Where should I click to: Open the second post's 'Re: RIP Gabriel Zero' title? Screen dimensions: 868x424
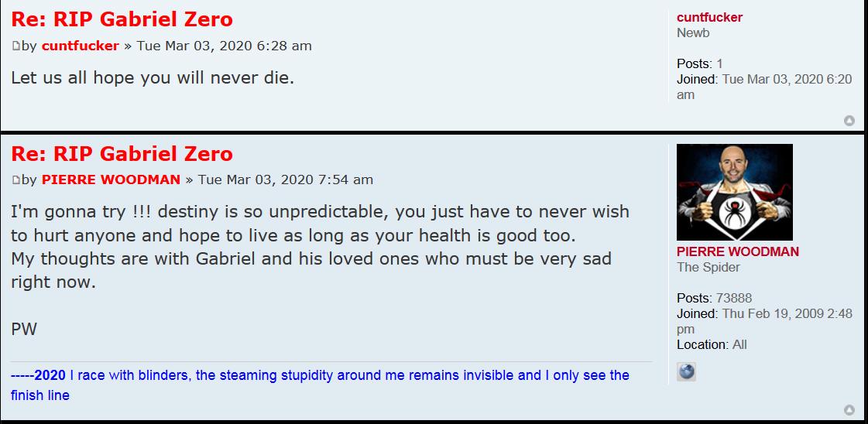click(122, 153)
